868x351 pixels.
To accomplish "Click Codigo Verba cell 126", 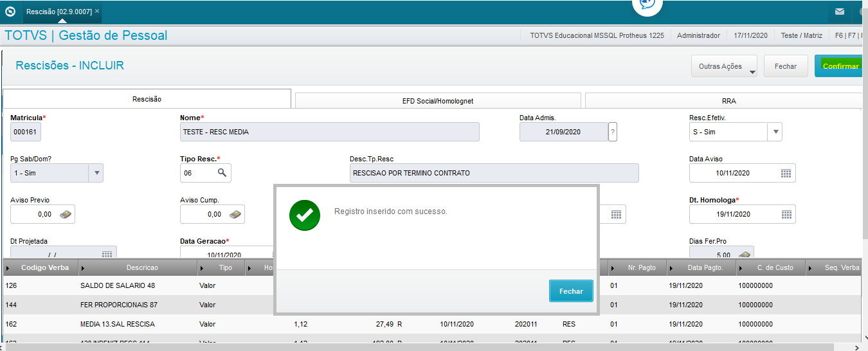I will pyautogui.click(x=11, y=285).
